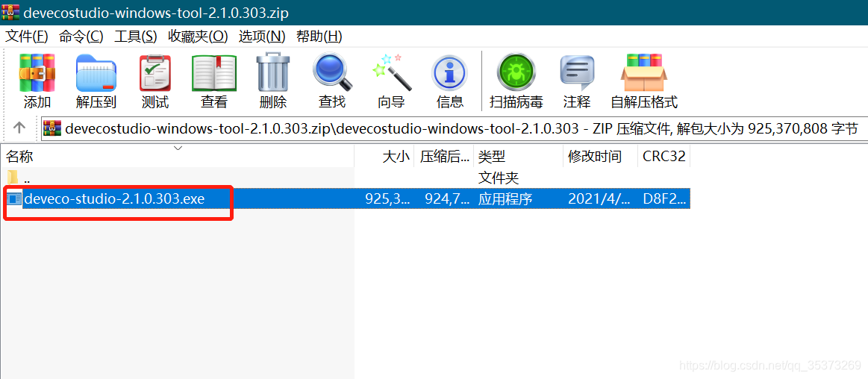Screen dimensions: 868x379
Task: Select deveco-studio-2.1.0.303.exe file name
Action: coord(115,198)
